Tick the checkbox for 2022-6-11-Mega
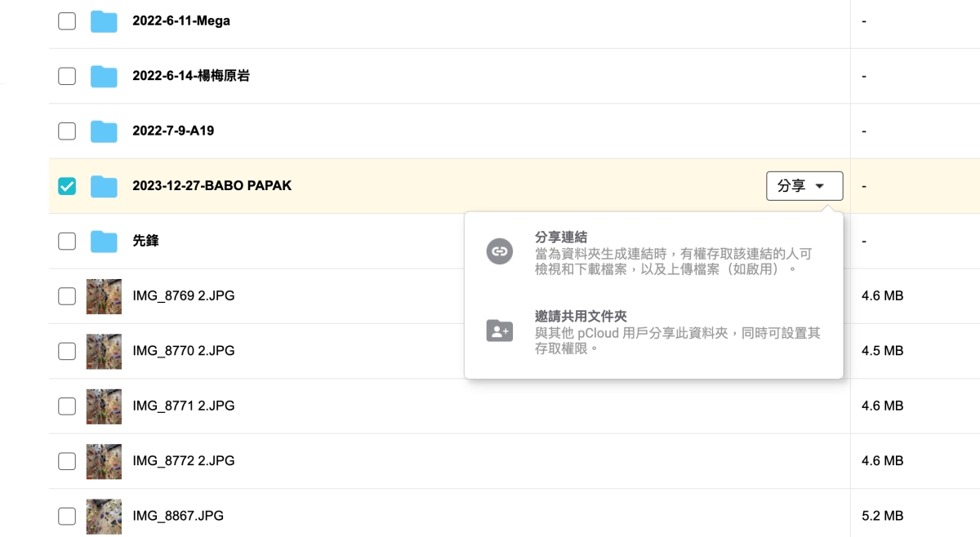 click(x=67, y=21)
